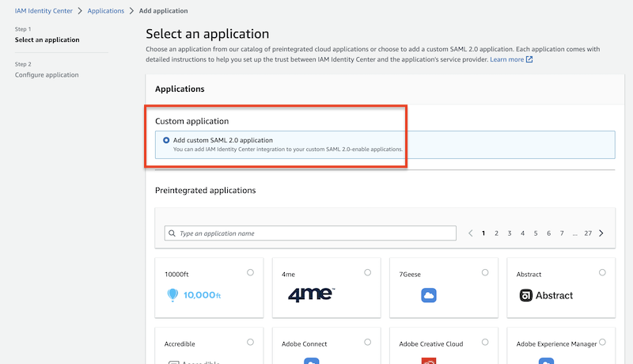Click the Adobe Connect blue cloud icon
The height and width of the screenshot is (364, 633).
(x=311, y=361)
